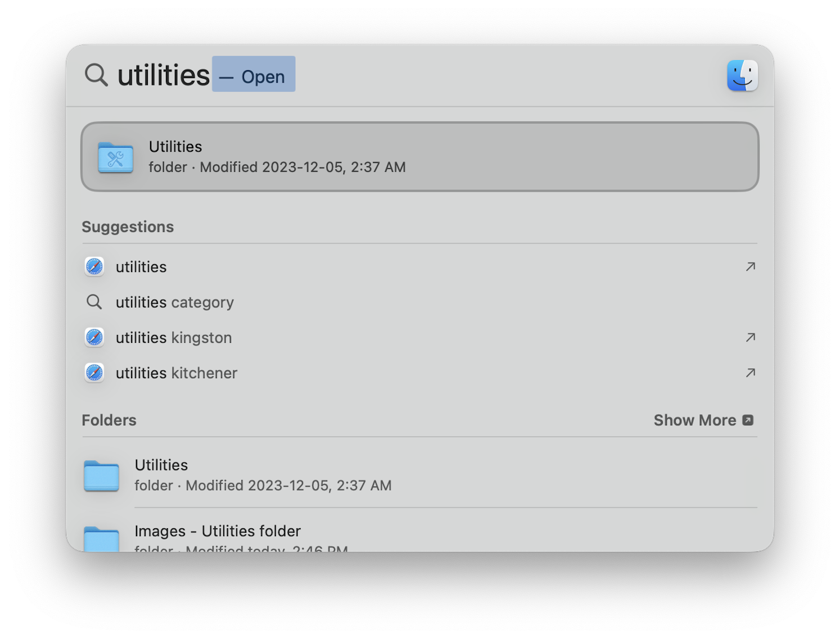The image size is (840, 639).
Task: Click the Safari icon beside utilities kitchener
Action: 94,373
